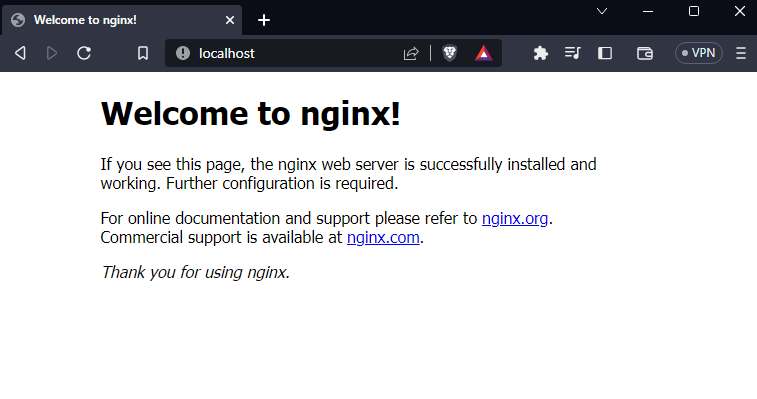Image resolution: width=757 pixels, height=399 pixels.
Task: Click the forward navigation arrow
Action: point(52,53)
